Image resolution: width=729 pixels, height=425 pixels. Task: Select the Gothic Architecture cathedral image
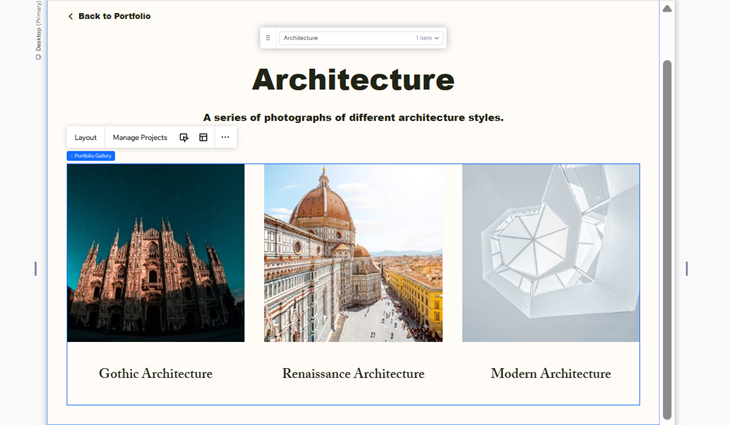point(156,253)
